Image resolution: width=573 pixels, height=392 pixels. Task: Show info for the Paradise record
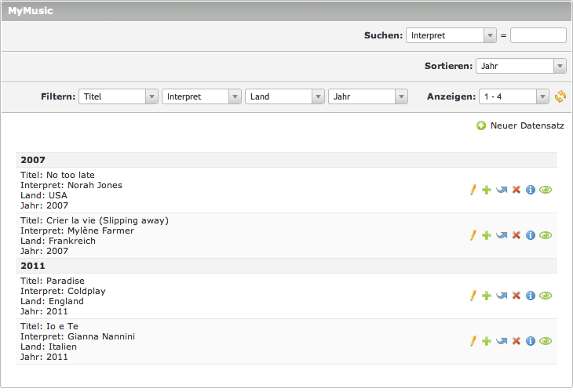click(x=531, y=296)
